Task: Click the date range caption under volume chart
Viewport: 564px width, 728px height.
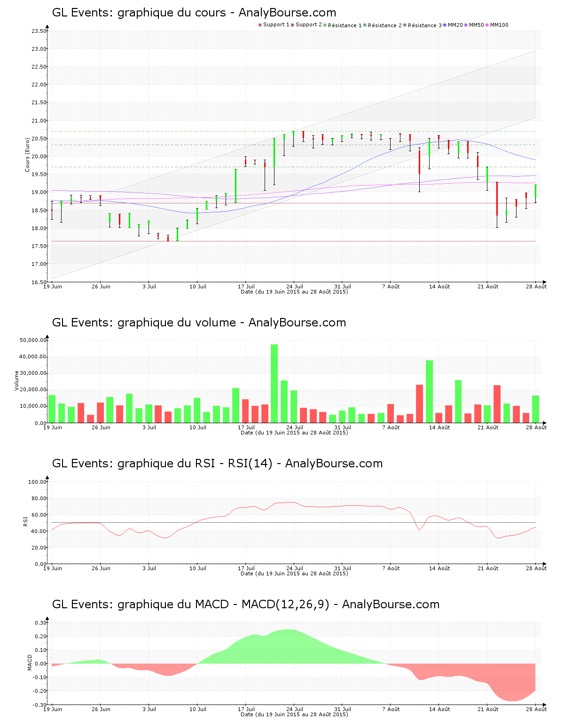Action: click(x=294, y=433)
